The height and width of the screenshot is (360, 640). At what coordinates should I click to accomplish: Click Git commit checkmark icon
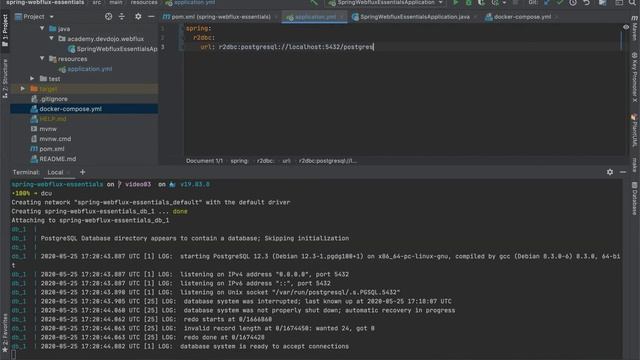click(560, 3)
